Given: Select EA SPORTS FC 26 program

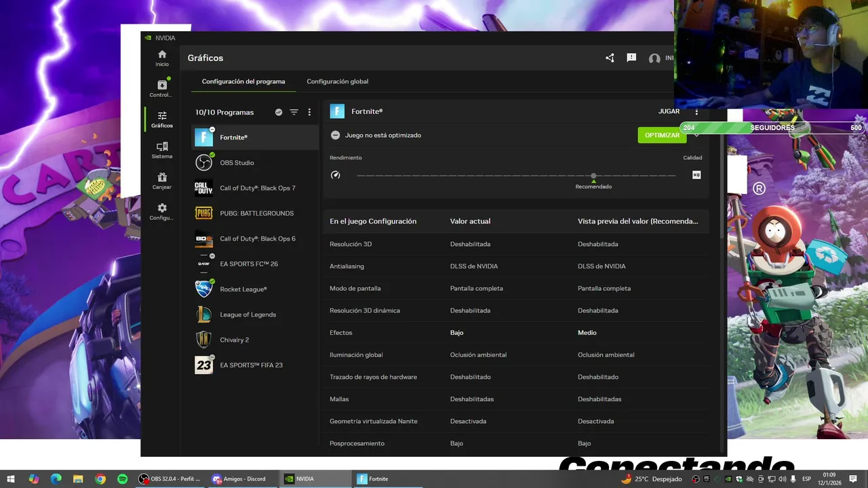Looking at the screenshot, I should [x=255, y=264].
